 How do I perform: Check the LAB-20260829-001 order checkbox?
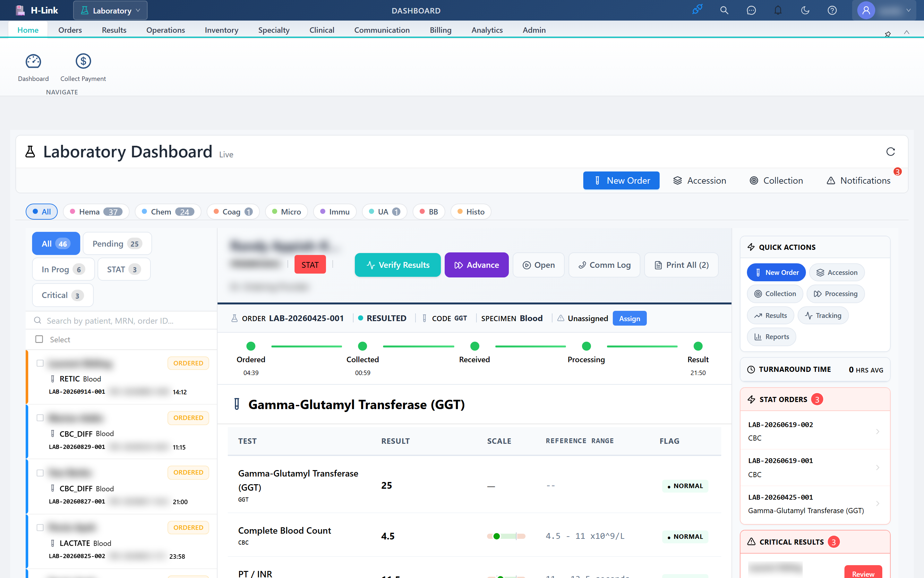tap(40, 418)
